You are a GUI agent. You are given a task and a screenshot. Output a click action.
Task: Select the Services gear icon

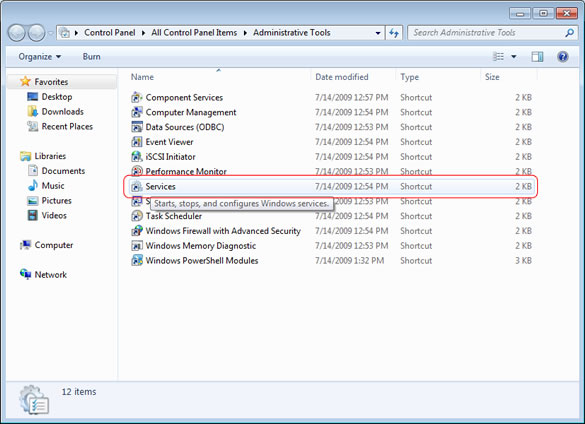tap(137, 186)
